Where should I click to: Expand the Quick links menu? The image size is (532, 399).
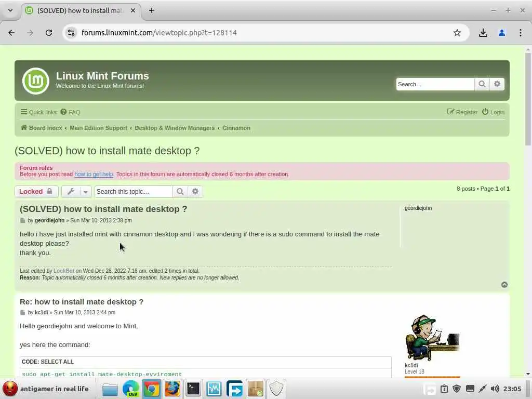[38, 112]
